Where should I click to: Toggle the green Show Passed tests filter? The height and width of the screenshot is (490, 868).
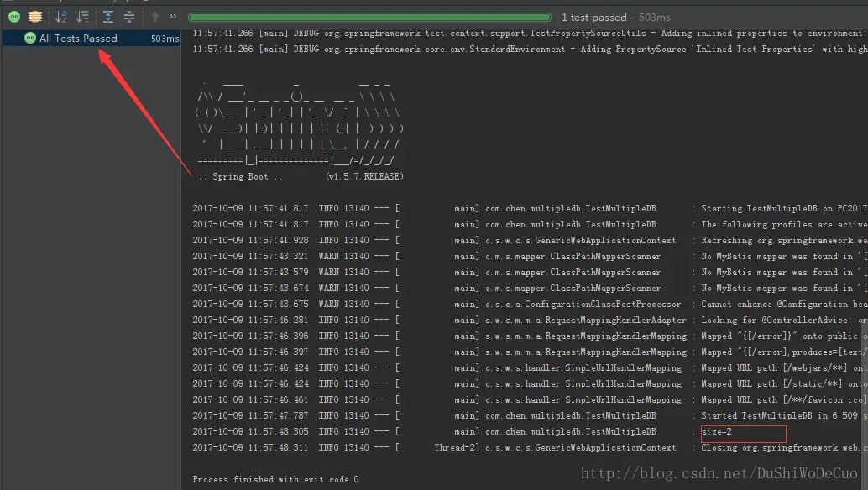(x=14, y=17)
